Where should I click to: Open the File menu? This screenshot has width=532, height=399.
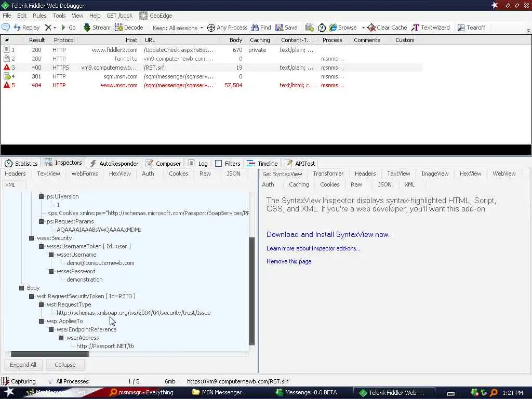click(7, 16)
